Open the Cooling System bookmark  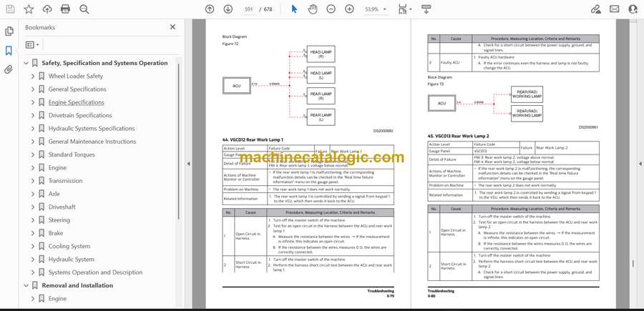[x=69, y=246]
